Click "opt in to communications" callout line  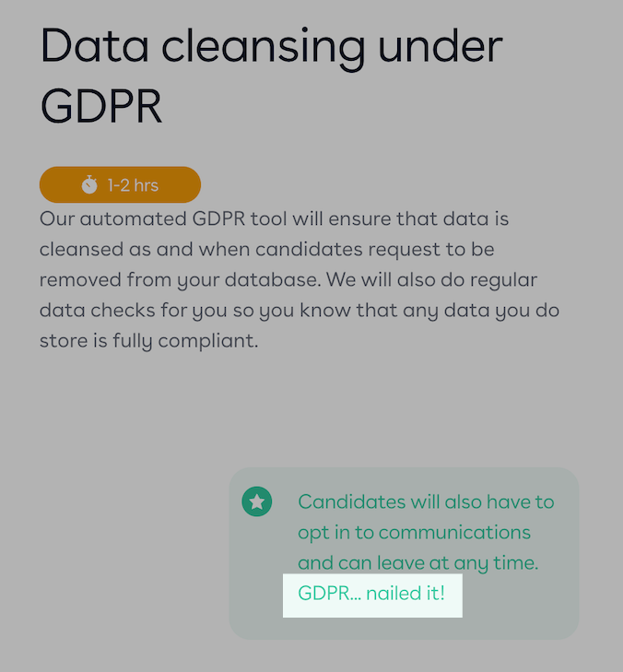[415, 533]
